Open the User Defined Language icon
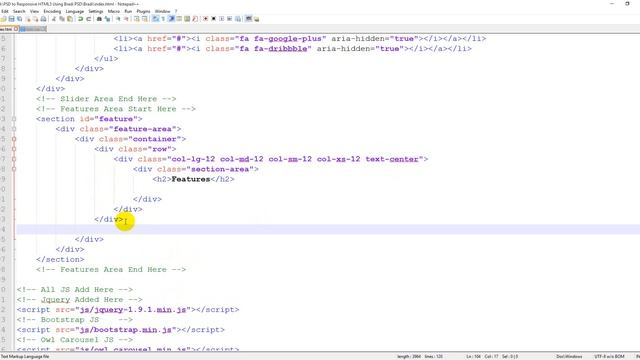Screen dimensions: 640x360 (x=179, y=19)
